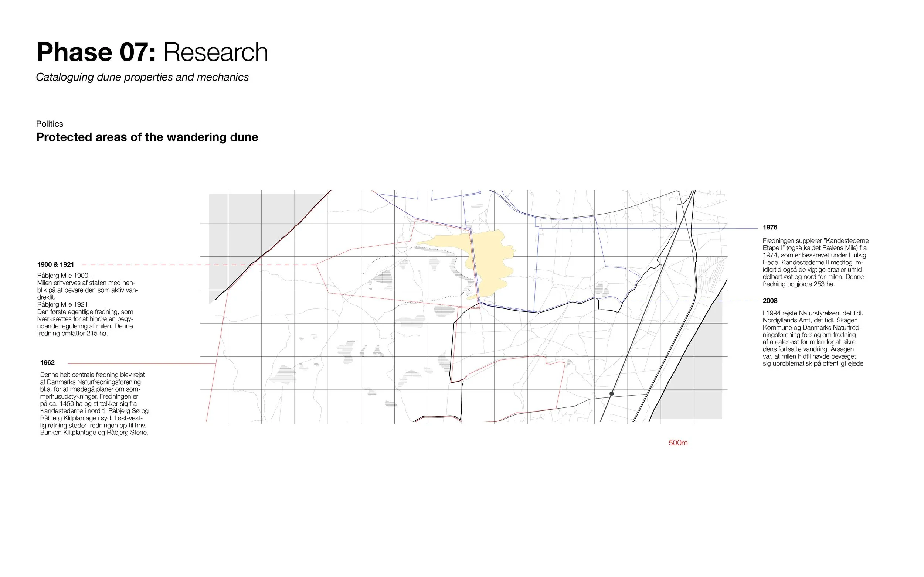The image size is (924, 577).
Task: Select the Politics label
Action: (50, 124)
